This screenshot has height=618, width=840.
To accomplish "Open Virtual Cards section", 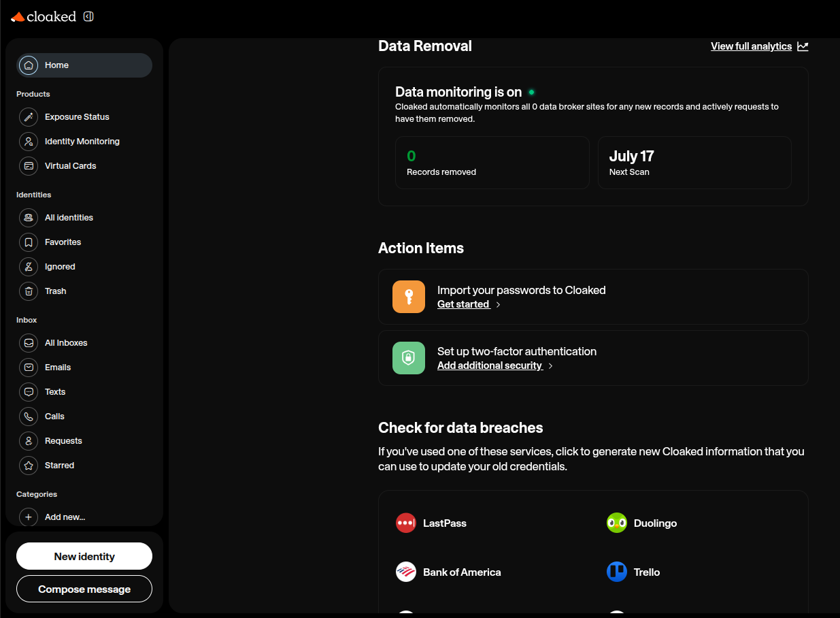I will [x=71, y=166].
